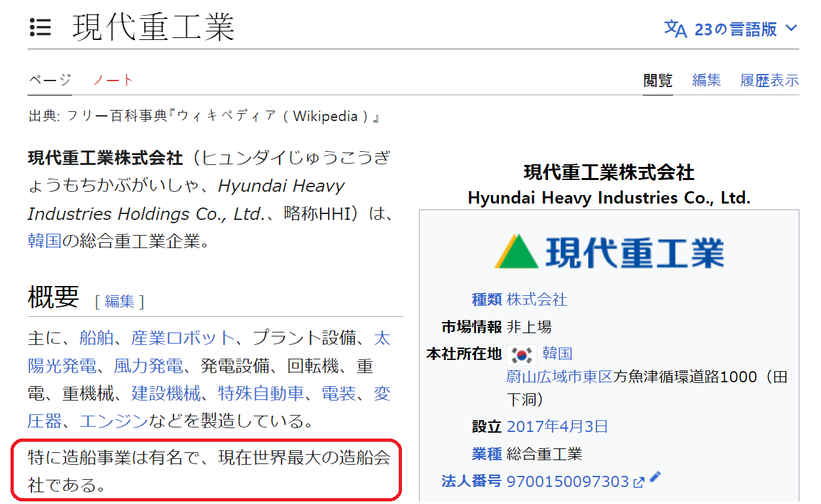The width and height of the screenshot is (821, 504).
Task: Open the 産業ロボット link
Action: tap(183, 338)
